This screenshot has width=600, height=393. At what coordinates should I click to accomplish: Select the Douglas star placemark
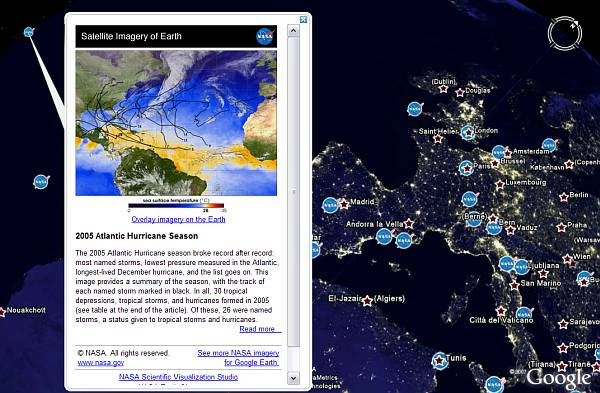460,92
